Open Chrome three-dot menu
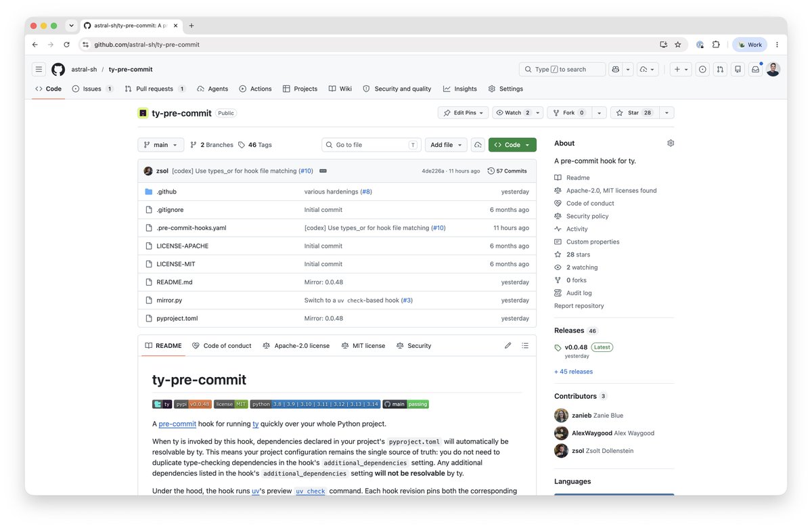 (777, 45)
